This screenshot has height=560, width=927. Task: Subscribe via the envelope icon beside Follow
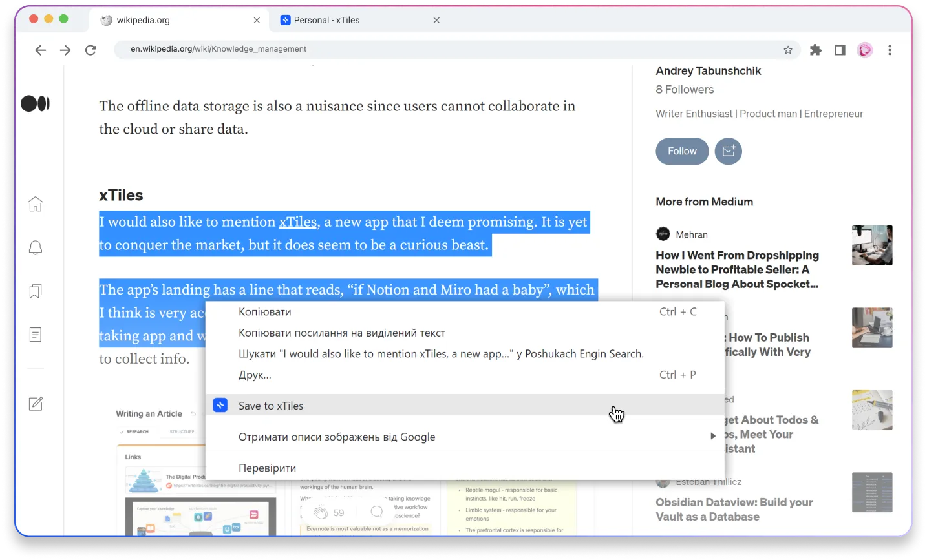point(728,151)
